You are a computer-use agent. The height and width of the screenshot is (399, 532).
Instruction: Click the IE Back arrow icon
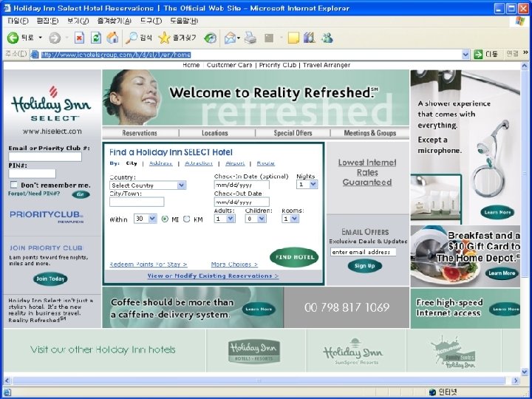(x=13, y=38)
